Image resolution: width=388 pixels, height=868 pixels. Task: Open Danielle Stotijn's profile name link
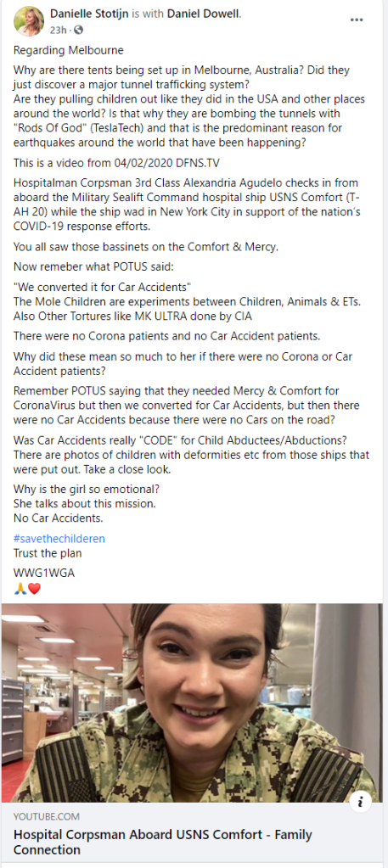coord(89,14)
